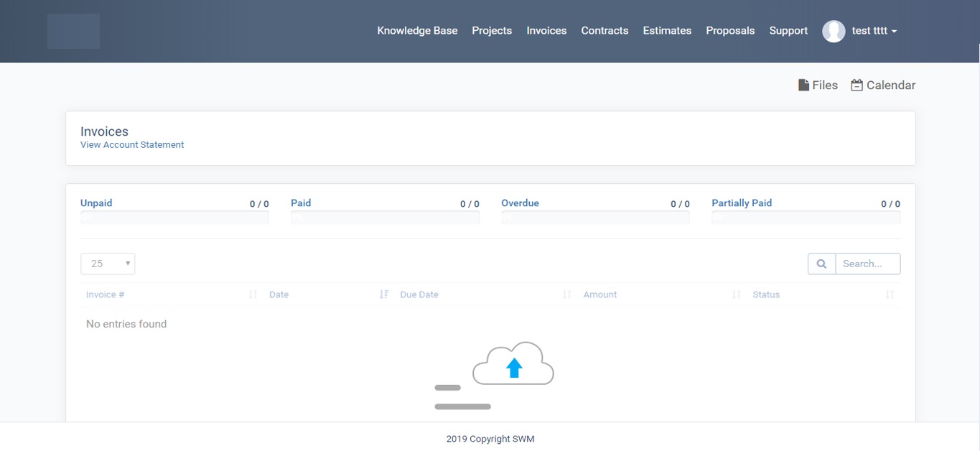
Task: Click the cloud upload illustration
Action: [513, 365]
